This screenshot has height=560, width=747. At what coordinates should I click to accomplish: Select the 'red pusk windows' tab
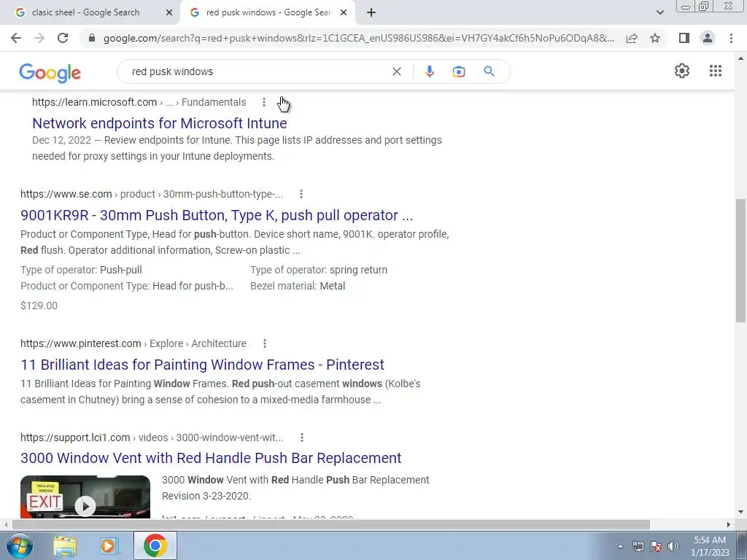pos(268,13)
